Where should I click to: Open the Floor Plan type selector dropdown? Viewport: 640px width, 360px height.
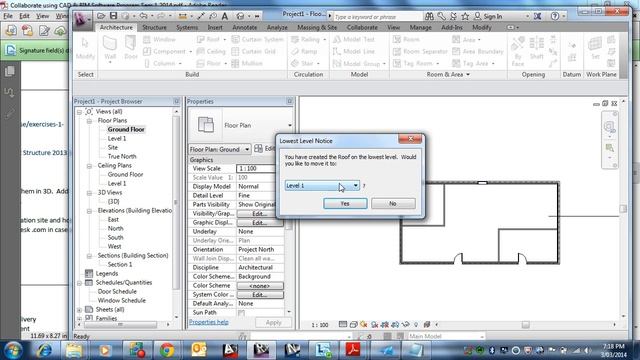(x=289, y=125)
